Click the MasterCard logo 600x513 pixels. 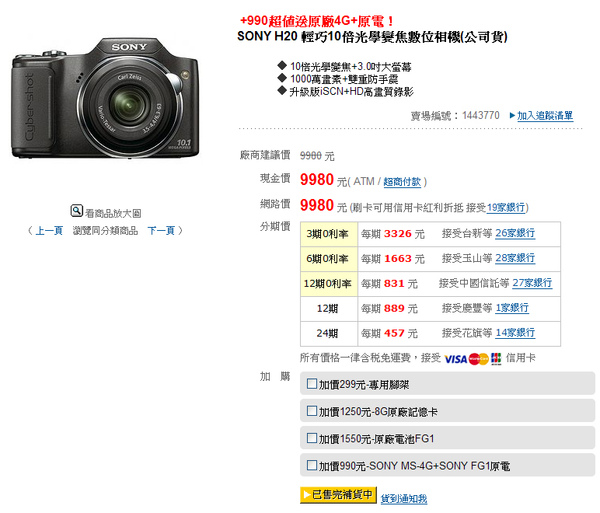[478, 359]
